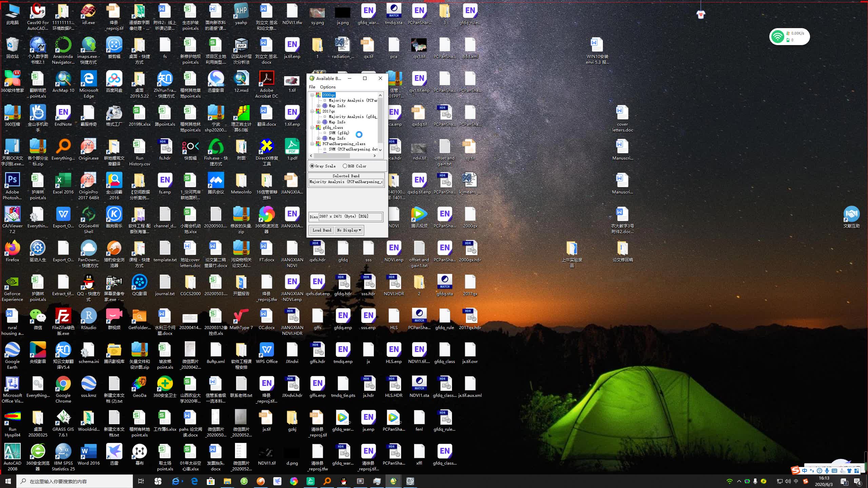868x488 pixels.
Task: Open the Microsoft Store taskbar icon
Action: coord(211,481)
